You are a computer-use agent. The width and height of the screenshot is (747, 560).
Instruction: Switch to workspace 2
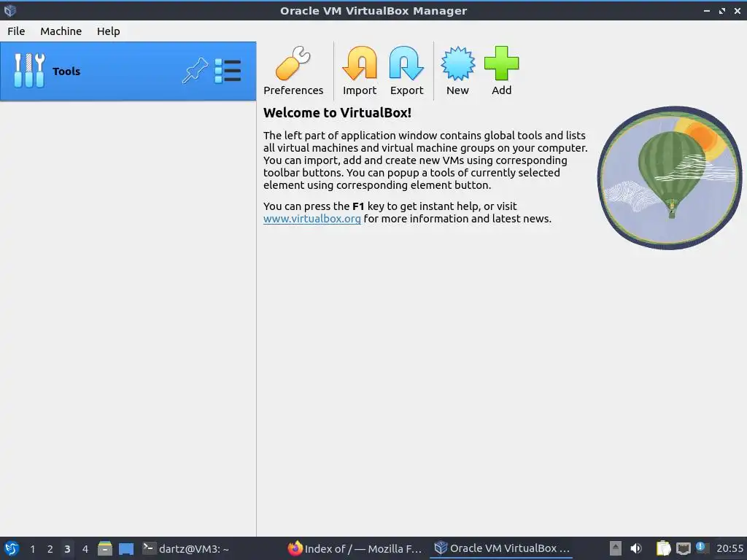[50, 549]
